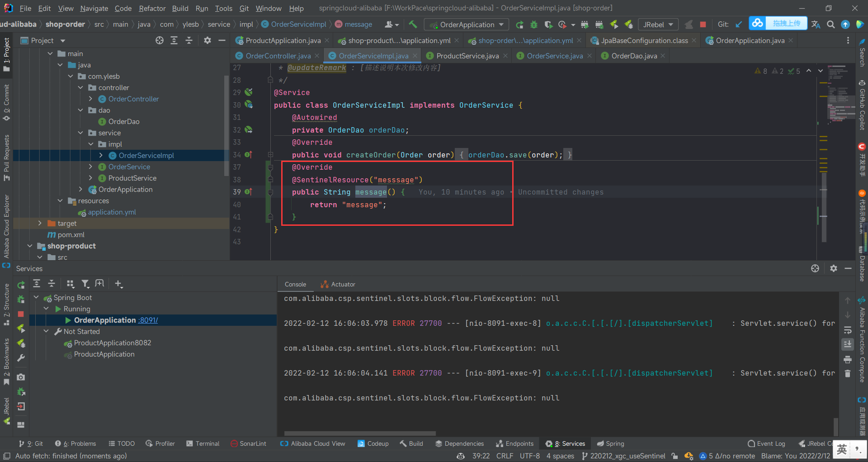Screen dimensions: 868x462
Task: Stop the running service with red square
Action: point(21,314)
